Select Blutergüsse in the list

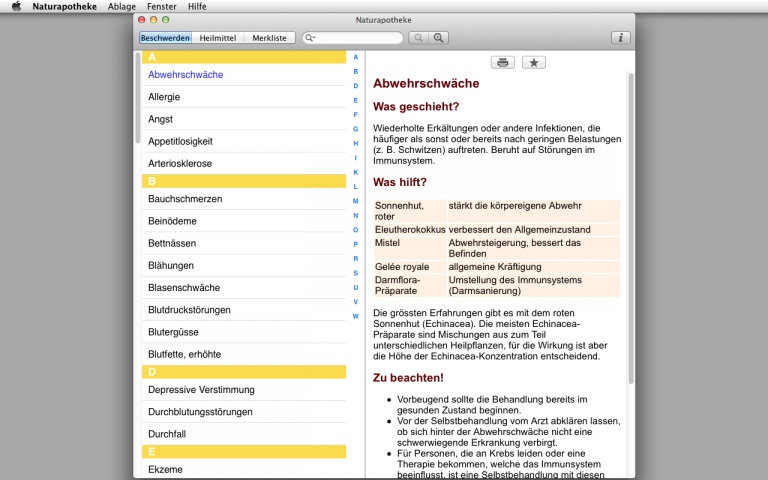[x=244, y=332]
